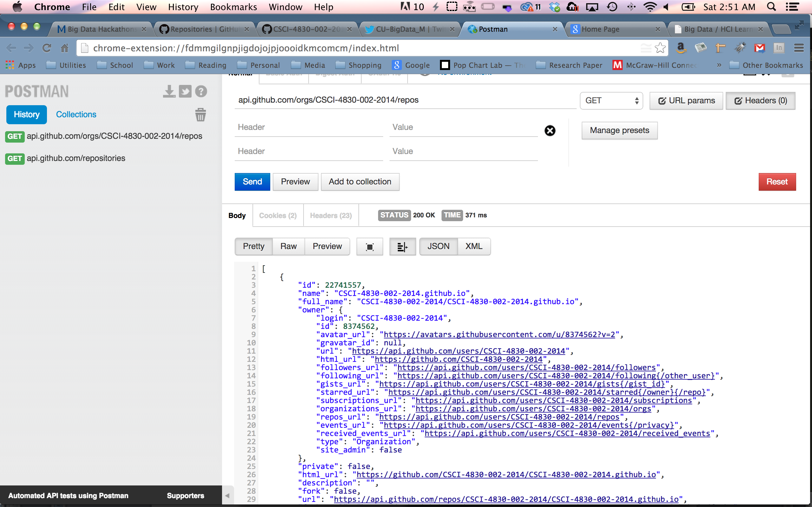Screen dimensions: 812x507
Task: Remove header row with the X icon
Action: pyautogui.click(x=550, y=131)
